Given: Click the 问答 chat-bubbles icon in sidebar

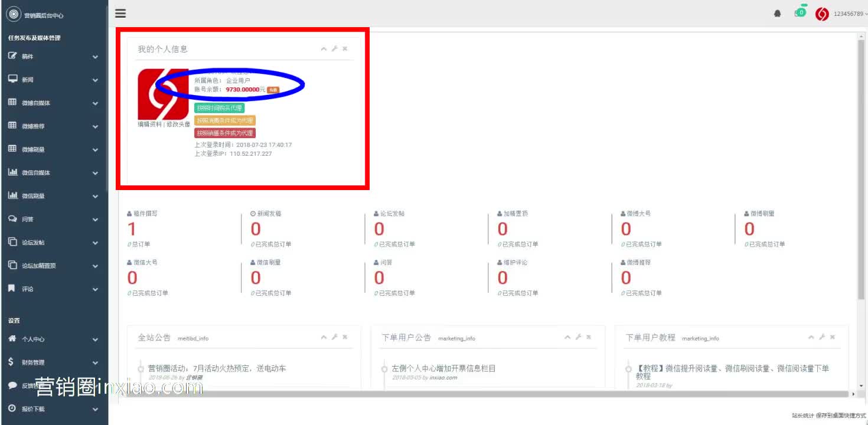Looking at the screenshot, I should (x=12, y=219).
